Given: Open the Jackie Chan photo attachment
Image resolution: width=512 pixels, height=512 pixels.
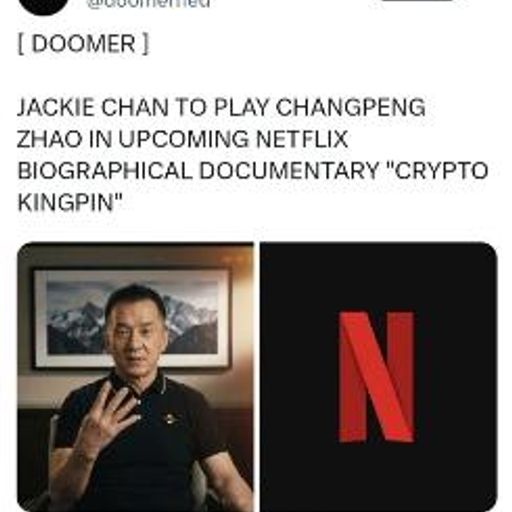Looking at the screenshot, I should click(x=135, y=377).
